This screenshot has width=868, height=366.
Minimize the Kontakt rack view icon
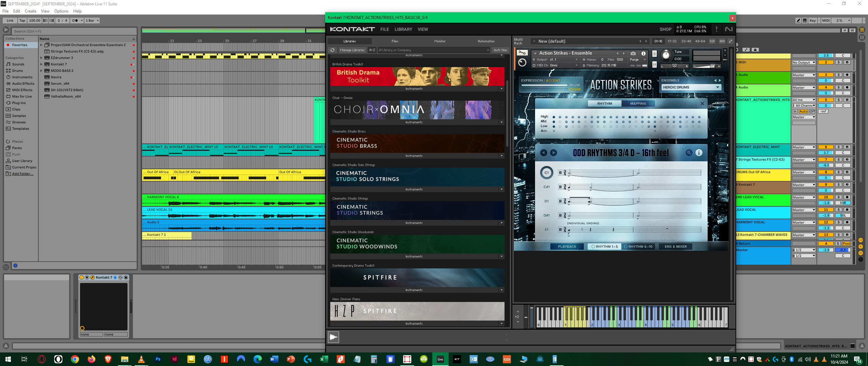730,41
